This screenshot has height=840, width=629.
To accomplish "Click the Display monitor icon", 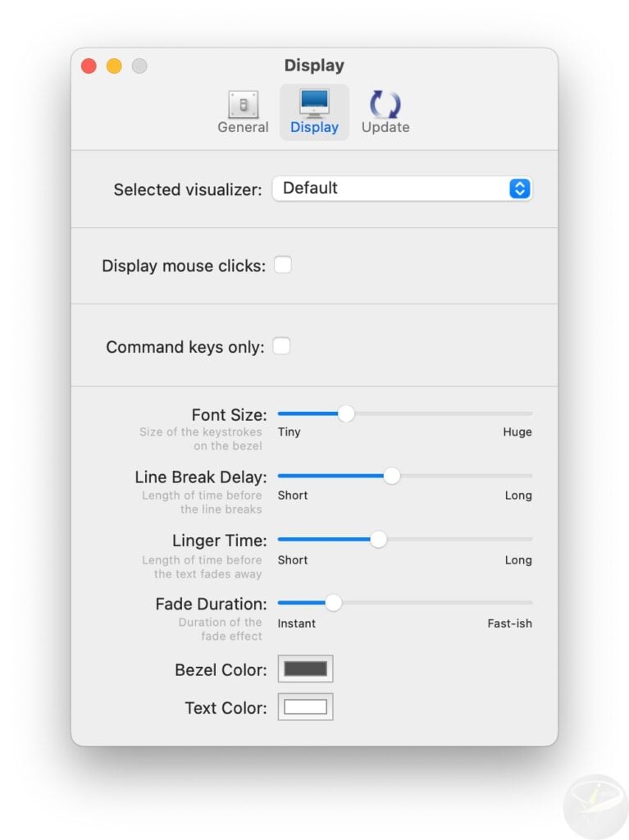I will pos(314,104).
